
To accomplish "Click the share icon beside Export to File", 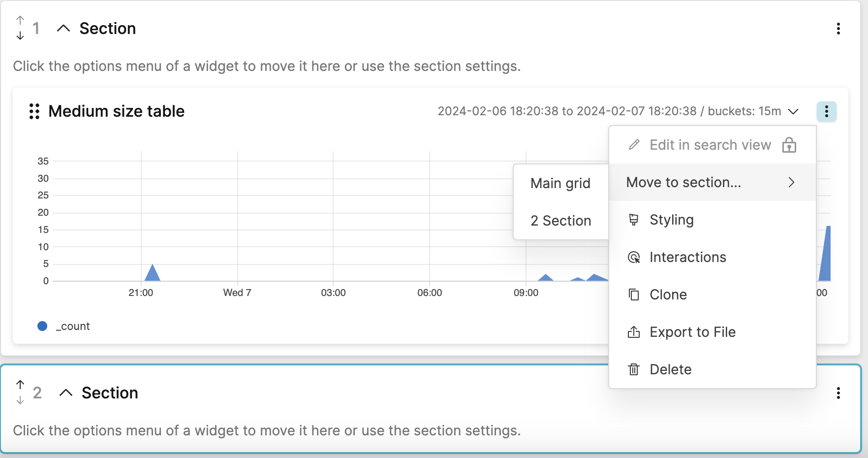I will click(634, 331).
